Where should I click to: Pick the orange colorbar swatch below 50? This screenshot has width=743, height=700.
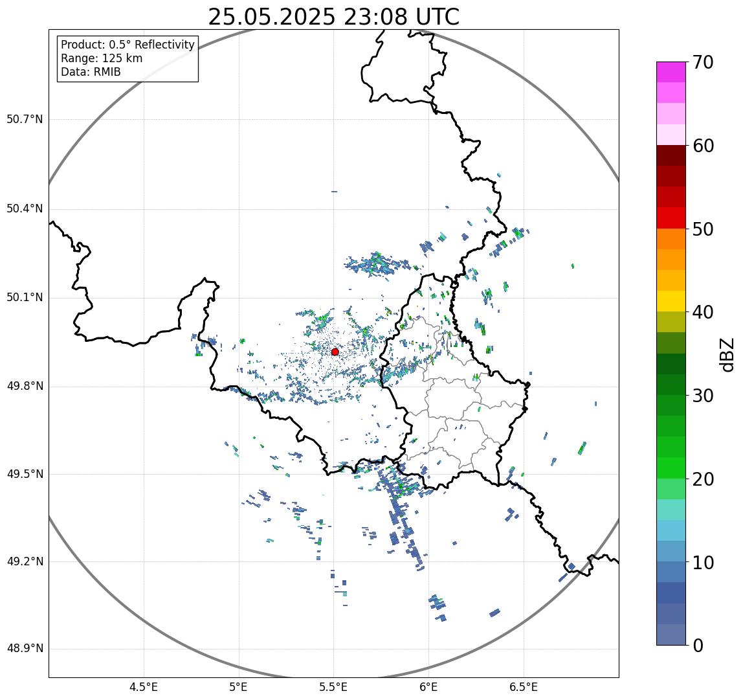coord(671,239)
